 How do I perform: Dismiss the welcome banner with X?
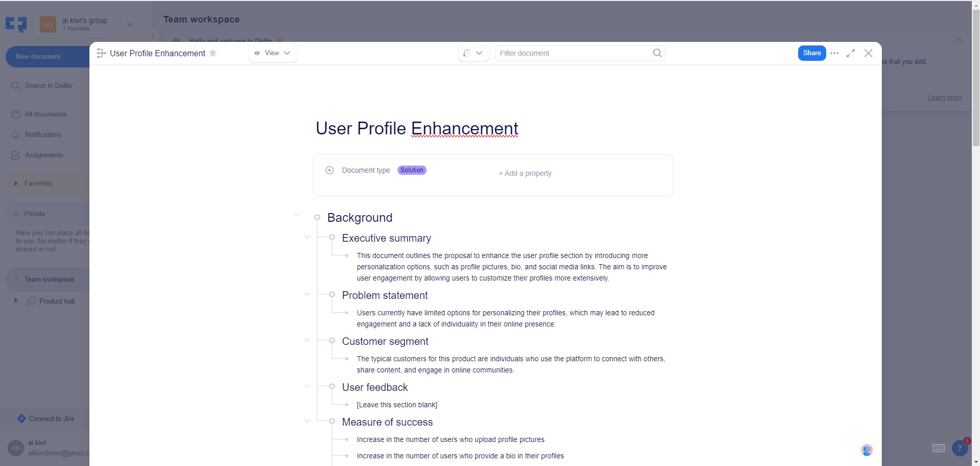pos(959,40)
